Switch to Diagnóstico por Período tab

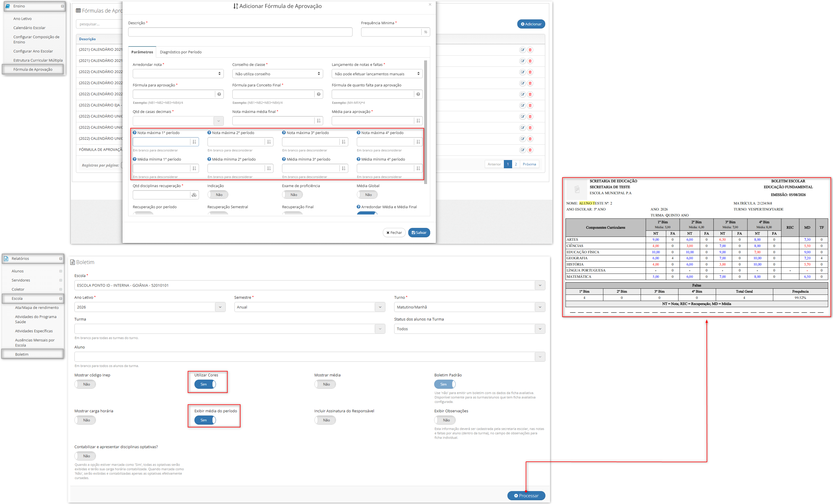pyautogui.click(x=180, y=52)
